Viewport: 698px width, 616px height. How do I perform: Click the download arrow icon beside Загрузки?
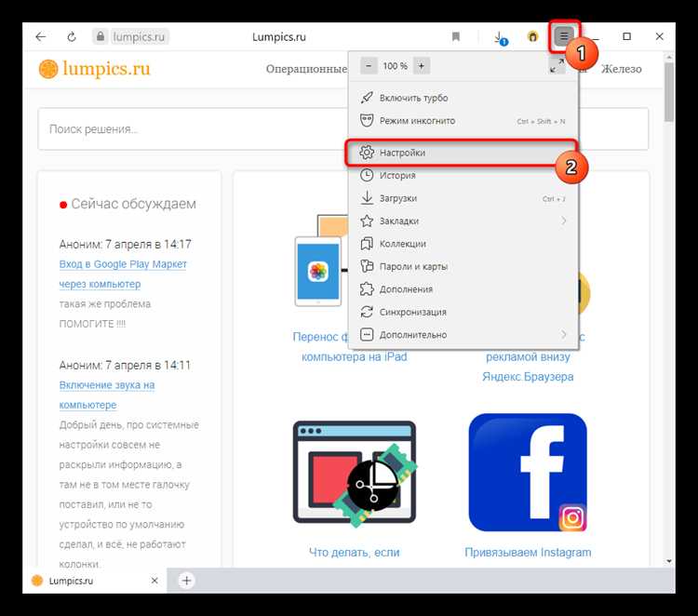(x=367, y=198)
